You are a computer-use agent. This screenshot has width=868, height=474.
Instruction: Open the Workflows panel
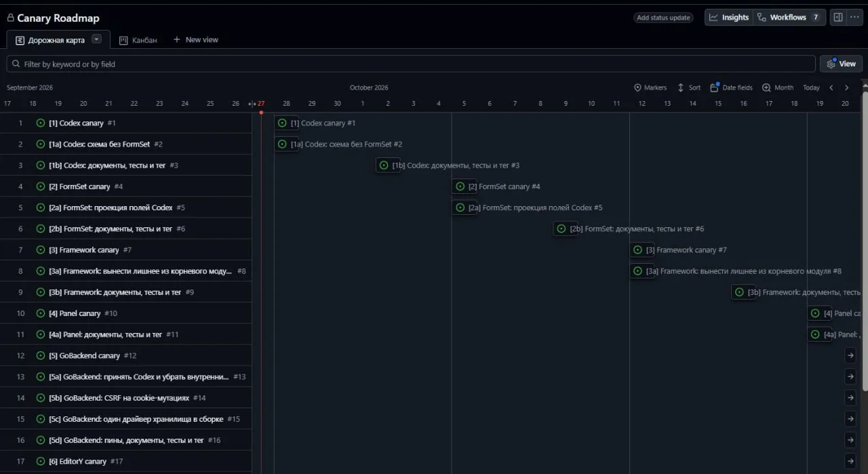point(789,18)
